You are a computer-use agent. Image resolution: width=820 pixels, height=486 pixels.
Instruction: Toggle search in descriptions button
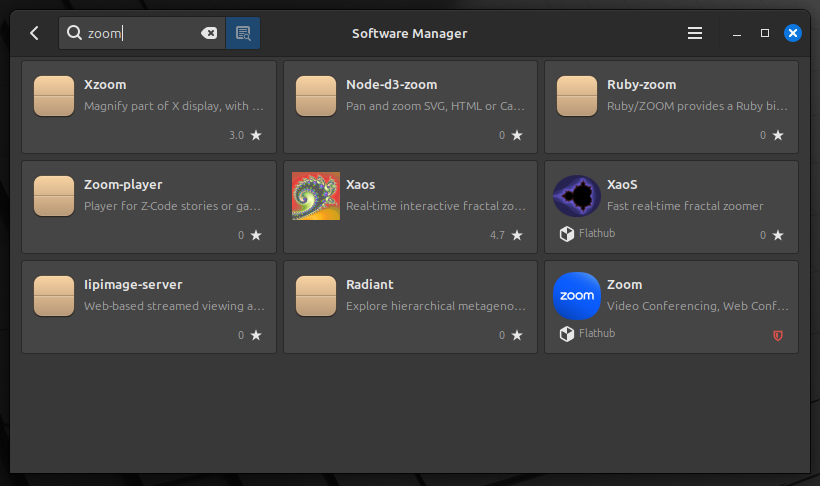(x=243, y=33)
